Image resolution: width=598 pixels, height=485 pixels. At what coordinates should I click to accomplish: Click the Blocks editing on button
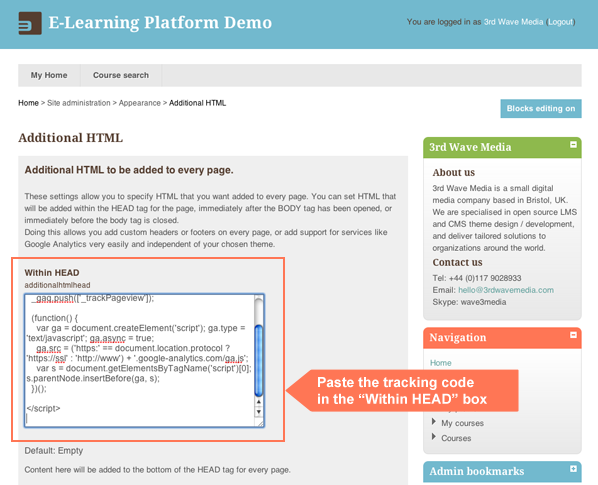click(x=541, y=109)
